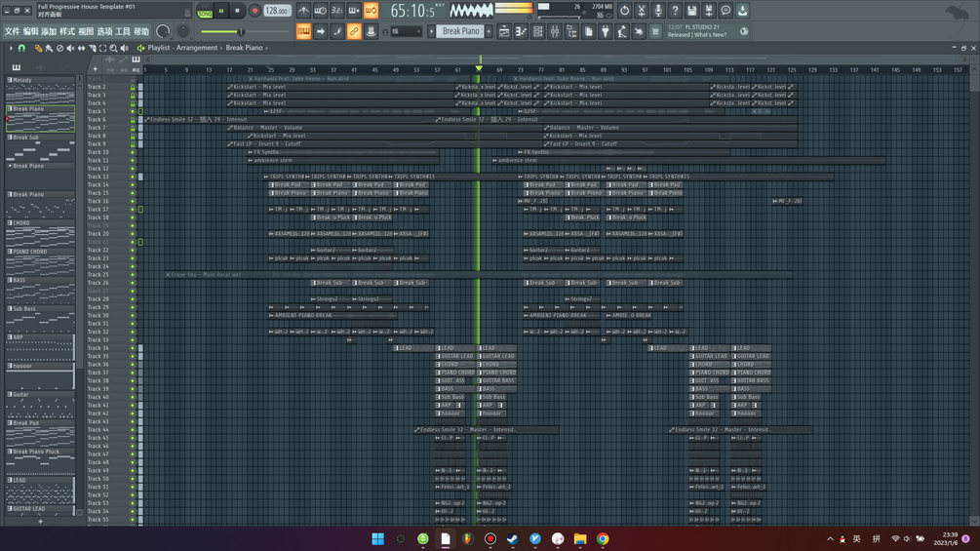This screenshot has width=980, height=551.
Task: Select the paint brush tool in playlist
Action: (x=49, y=48)
